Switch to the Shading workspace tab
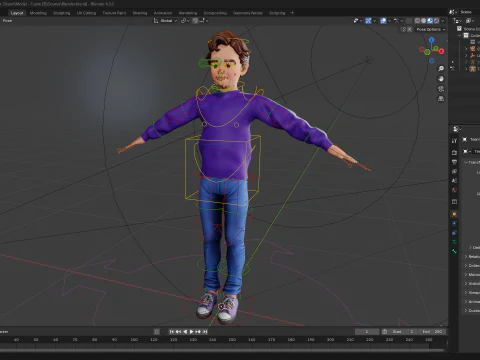Screen dimensions: 480x360 point(140,13)
